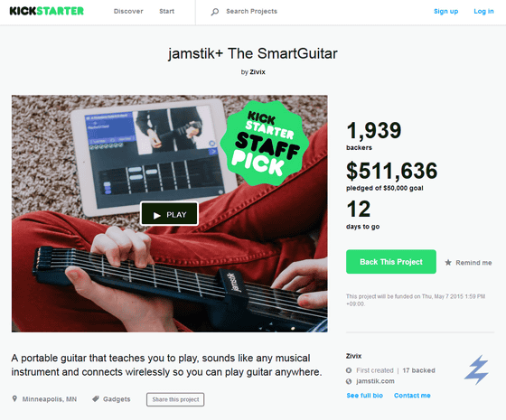The image size is (506, 420).
Task: Click the globe icon beside jamstik.com
Action: [349, 381]
